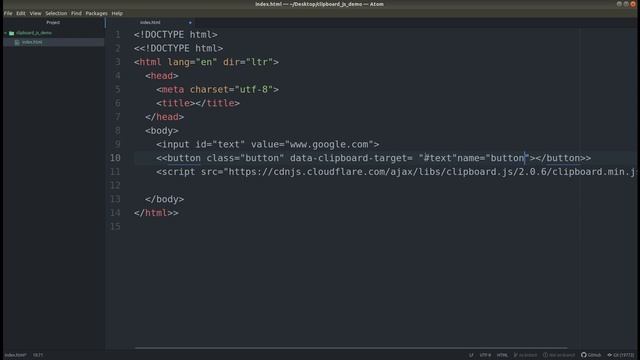The height and width of the screenshot is (360, 640).
Task: Click the modified dot on the index.html tab
Action: pyautogui.click(x=190, y=22)
